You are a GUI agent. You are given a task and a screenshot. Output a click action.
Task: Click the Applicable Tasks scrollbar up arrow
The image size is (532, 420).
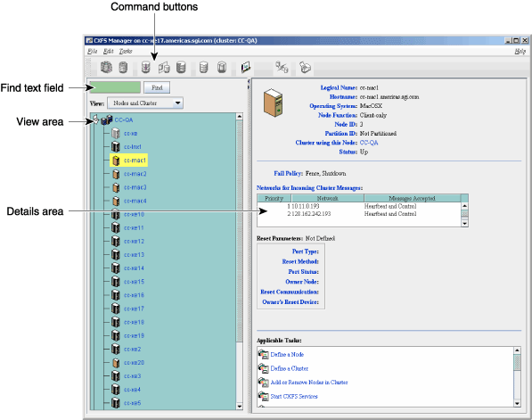pos(517,350)
